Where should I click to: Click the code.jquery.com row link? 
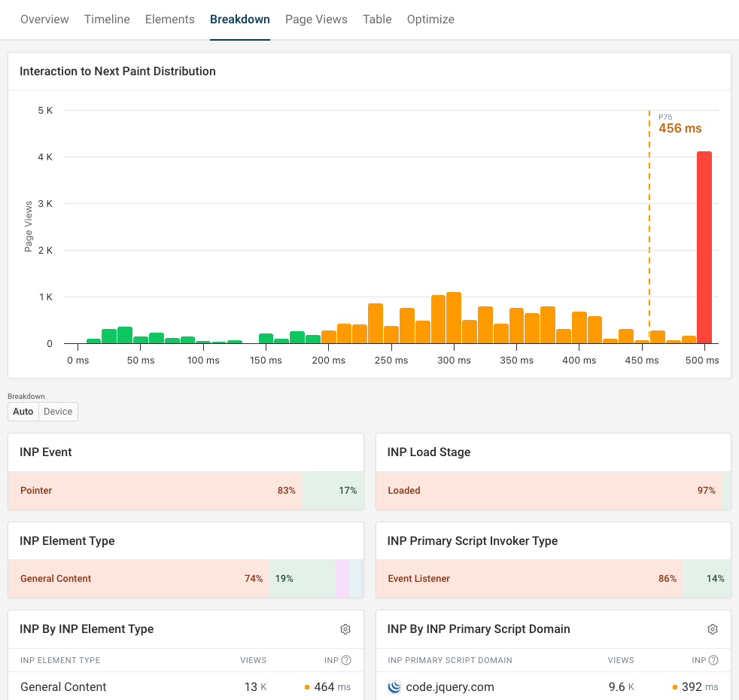coord(450,686)
